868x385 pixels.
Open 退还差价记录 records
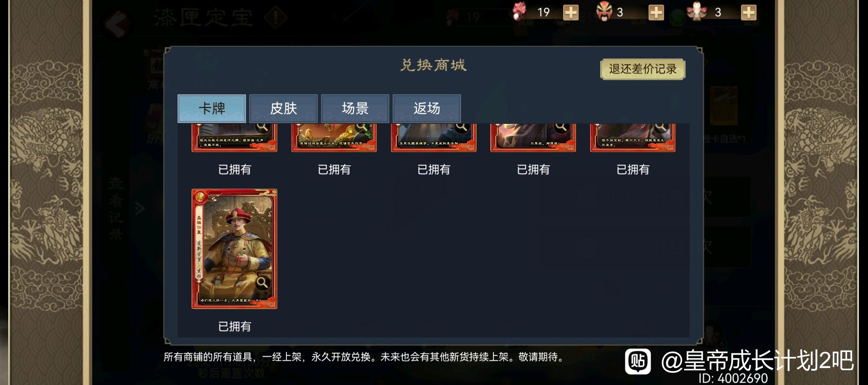tap(643, 69)
